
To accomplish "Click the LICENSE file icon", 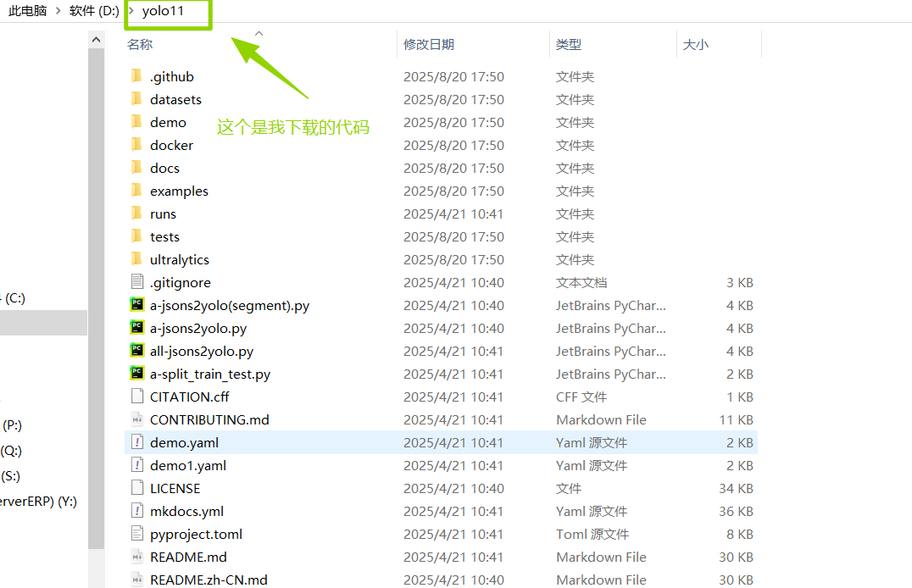I will 137,487.
